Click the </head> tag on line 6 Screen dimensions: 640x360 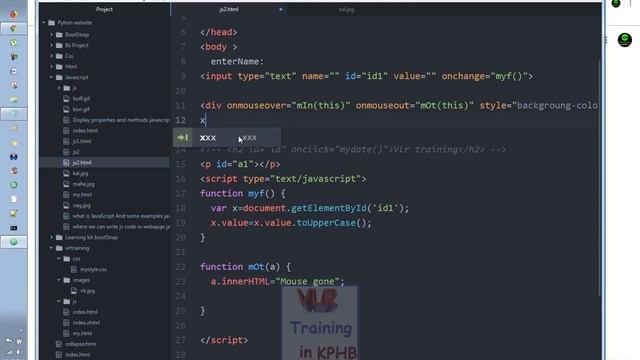tap(219, 32)
